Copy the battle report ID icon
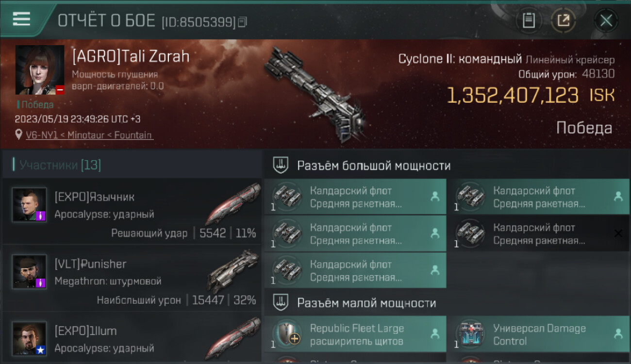Viewport: 631px width, 364px height. tap(243, 22)
